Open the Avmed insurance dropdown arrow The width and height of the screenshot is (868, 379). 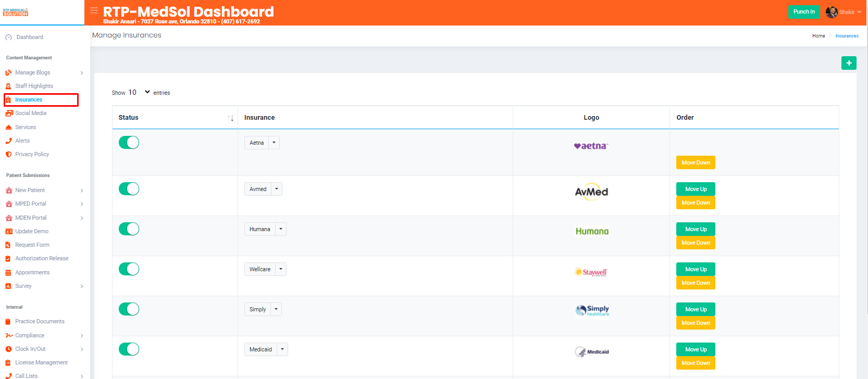pos(277,189)
